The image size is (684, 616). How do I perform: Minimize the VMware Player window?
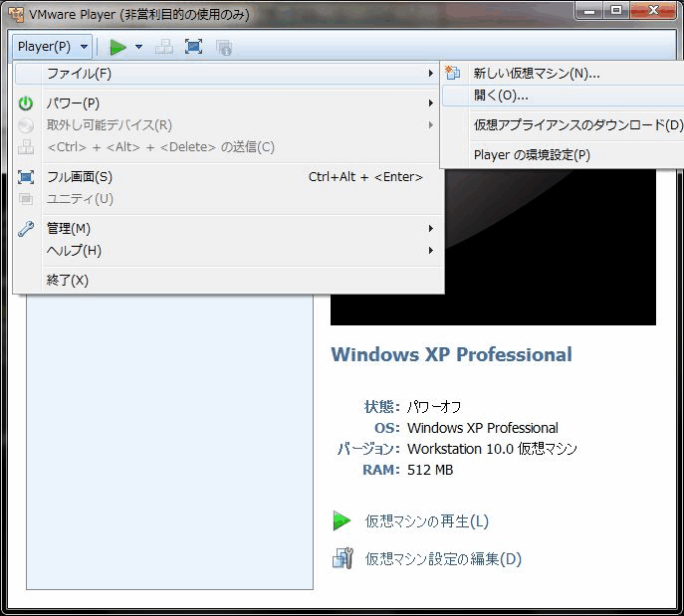[589, 11]
